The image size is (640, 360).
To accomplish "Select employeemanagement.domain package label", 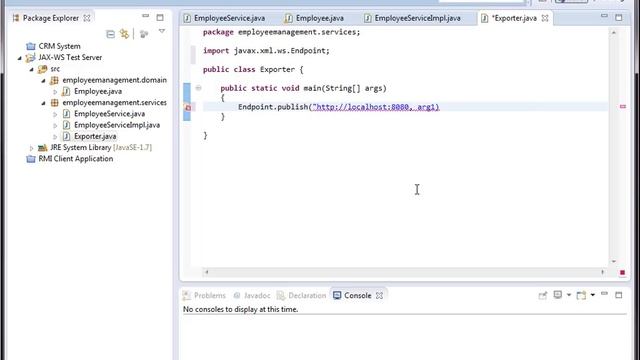I will coord(114,80).
